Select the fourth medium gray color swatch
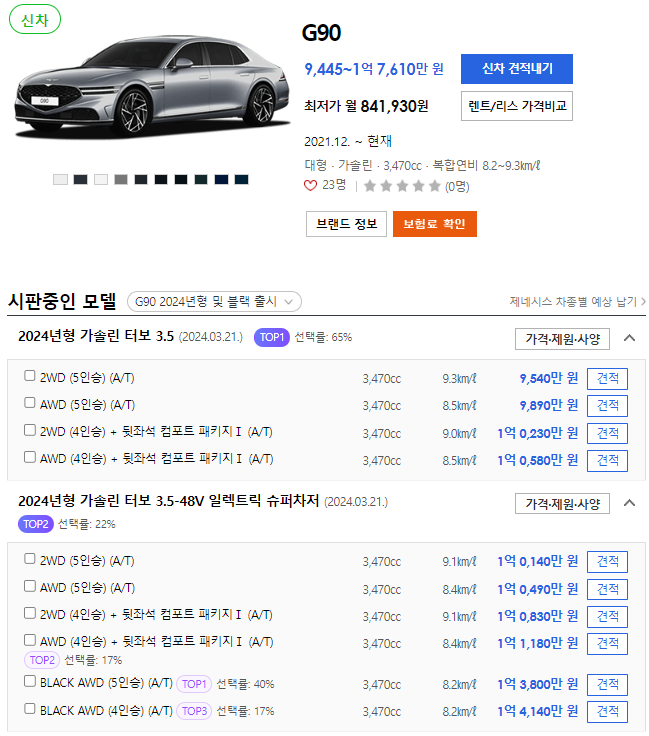The image size is (649, 736). coord(121,179)
